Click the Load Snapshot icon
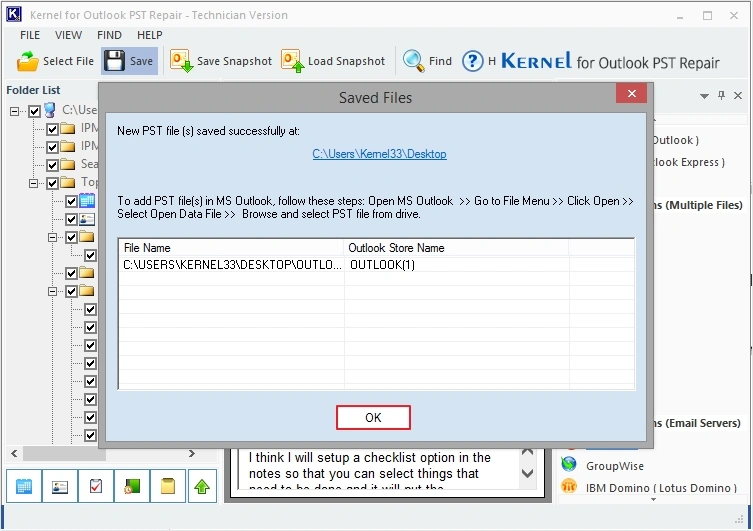Image resolution: width=753 pixels, height=531 pixels. (x=292, y=61)
